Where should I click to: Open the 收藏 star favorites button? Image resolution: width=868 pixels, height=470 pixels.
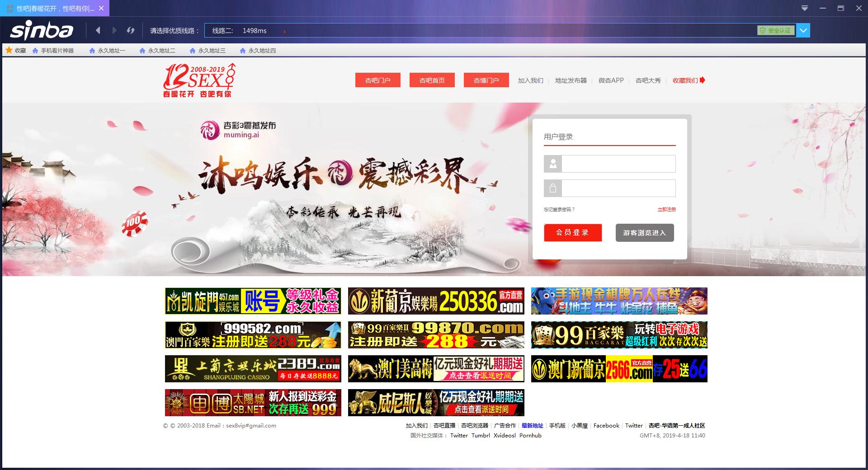tap(16, 50)
